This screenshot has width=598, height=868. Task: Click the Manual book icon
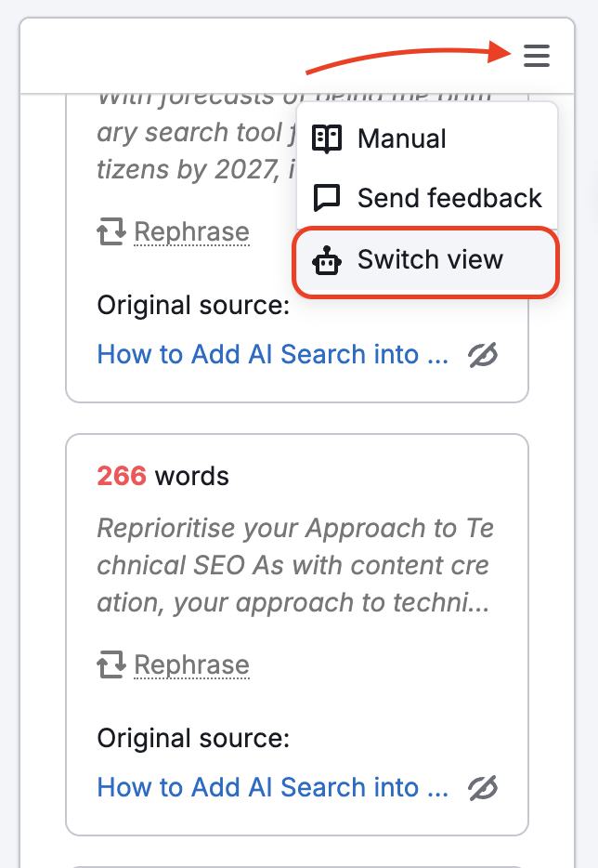pos(327,139)
